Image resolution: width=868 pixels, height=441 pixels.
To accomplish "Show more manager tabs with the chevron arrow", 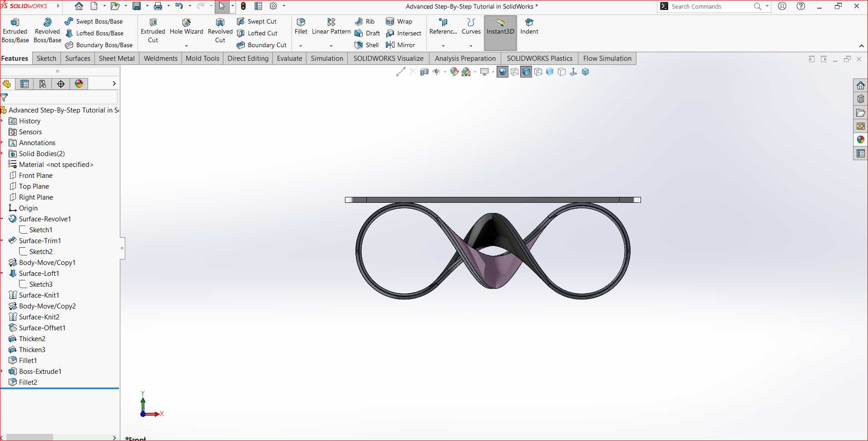I will 114,83.
